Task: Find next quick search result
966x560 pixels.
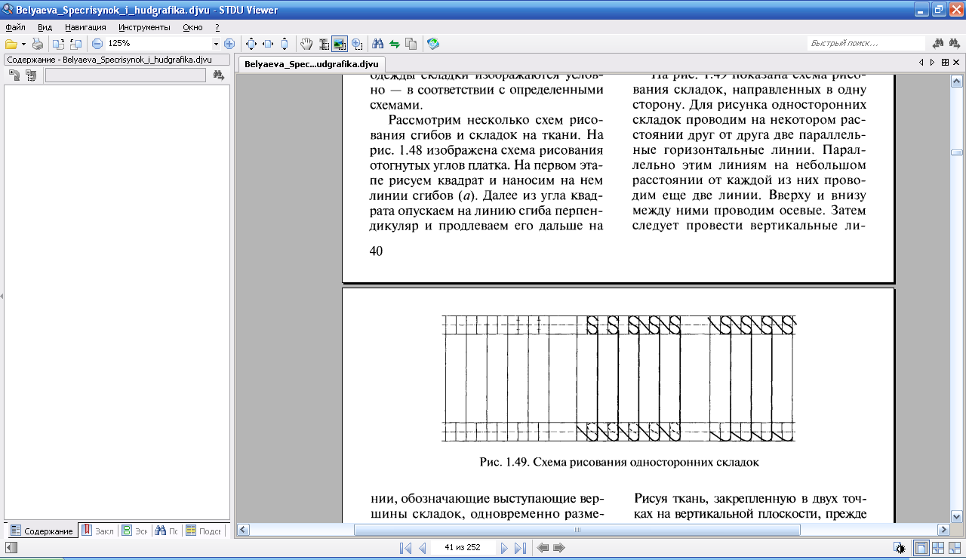Action: pos(955,44)
